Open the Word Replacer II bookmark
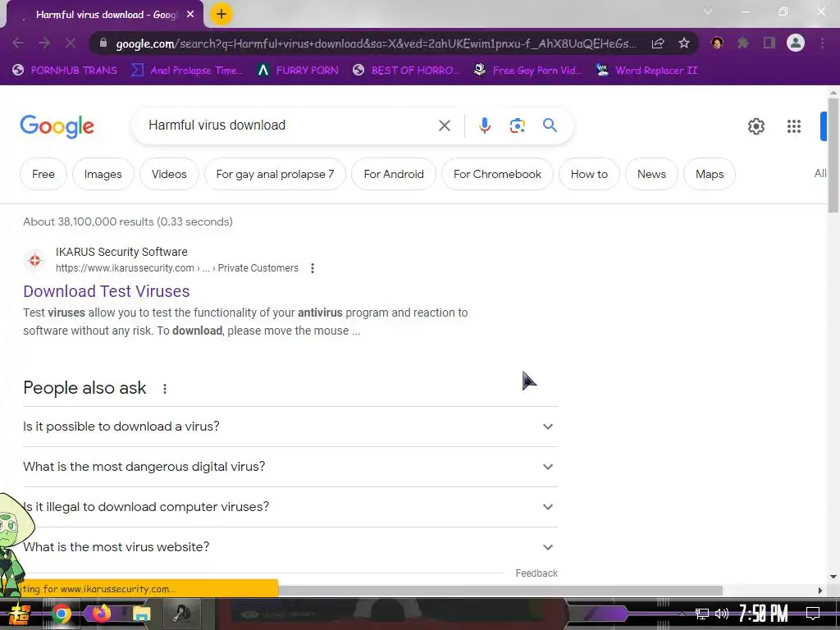Image resolution: width=840 pixels, height=630 pixels. tap(647, 71)
